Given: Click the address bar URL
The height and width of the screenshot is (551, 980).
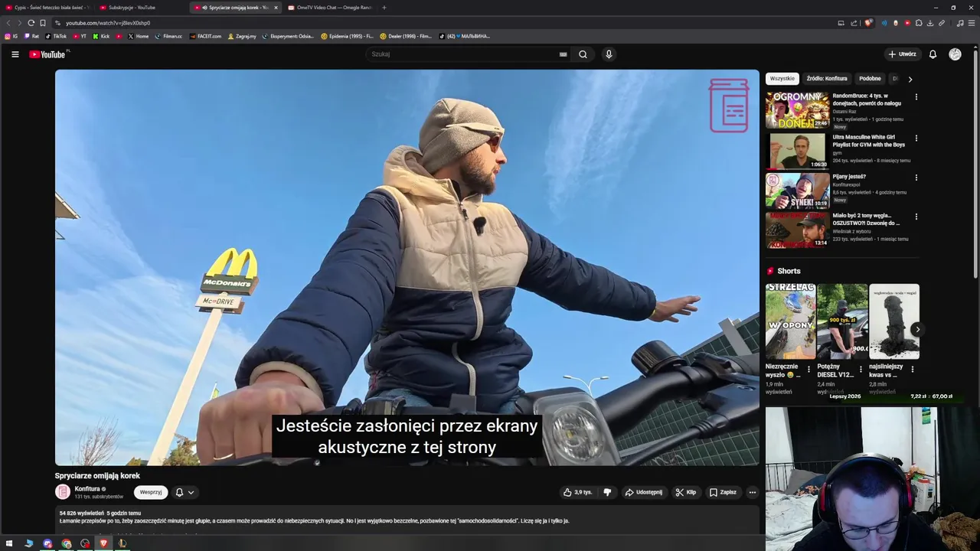Looking at the screenshot, I should (x=108, y=23).
